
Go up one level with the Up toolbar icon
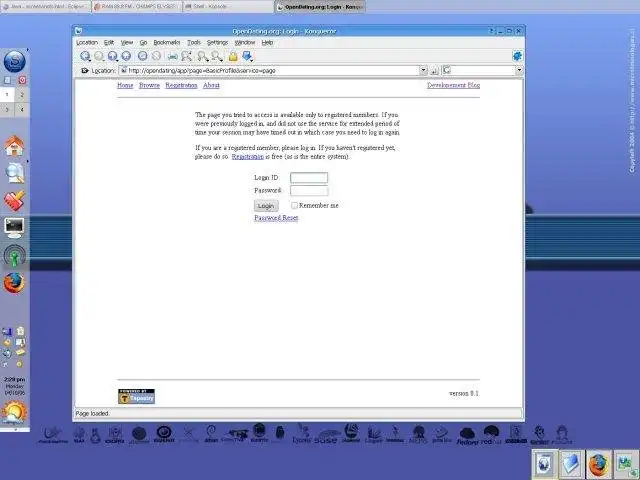[113, 56]
